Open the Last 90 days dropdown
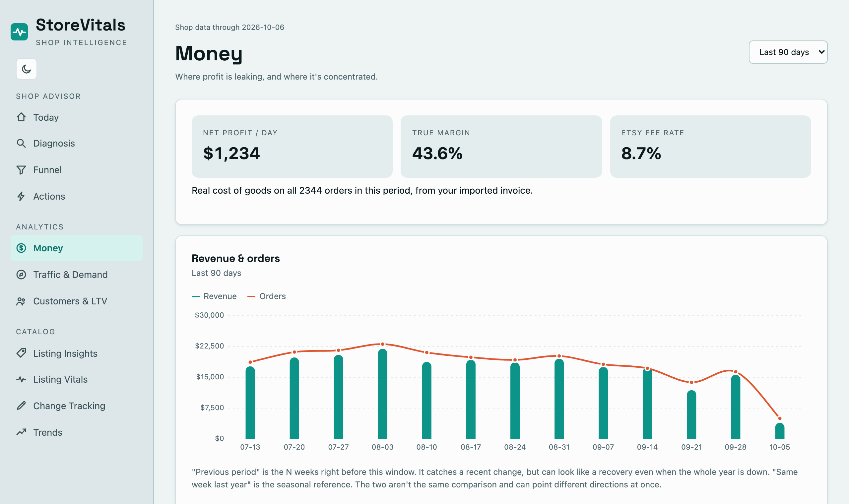This screenshot has height=504, width=849. pos(788,52)
